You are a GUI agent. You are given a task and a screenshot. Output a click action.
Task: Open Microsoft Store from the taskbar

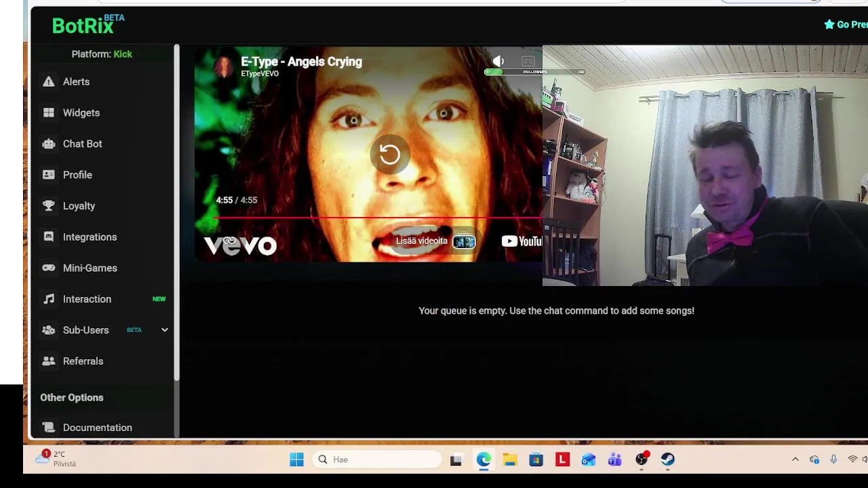(536, 460)
